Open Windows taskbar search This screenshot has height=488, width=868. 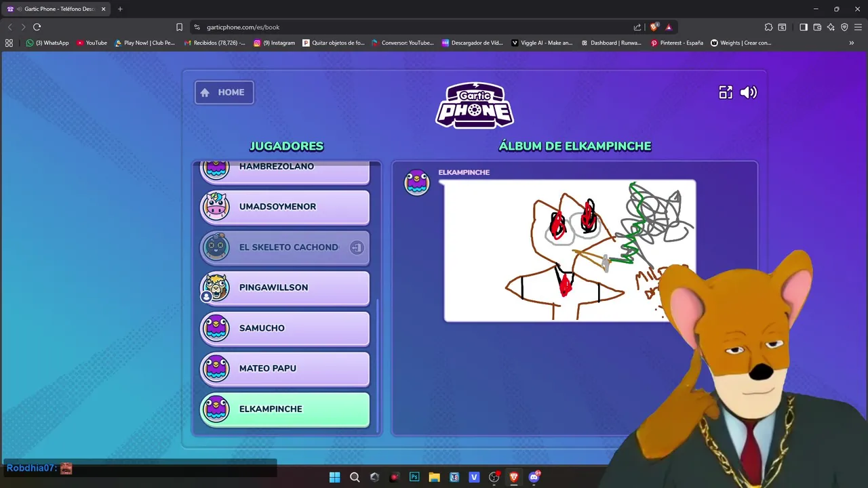point(355,477)
